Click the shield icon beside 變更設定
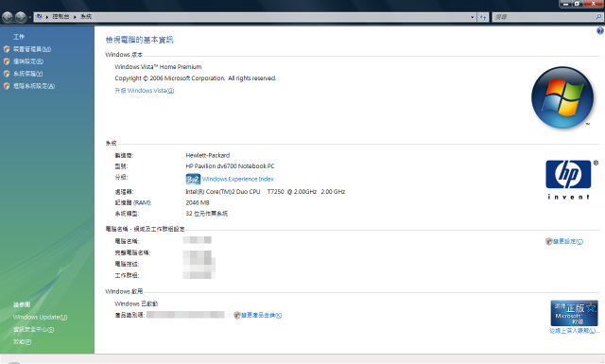 549,242
